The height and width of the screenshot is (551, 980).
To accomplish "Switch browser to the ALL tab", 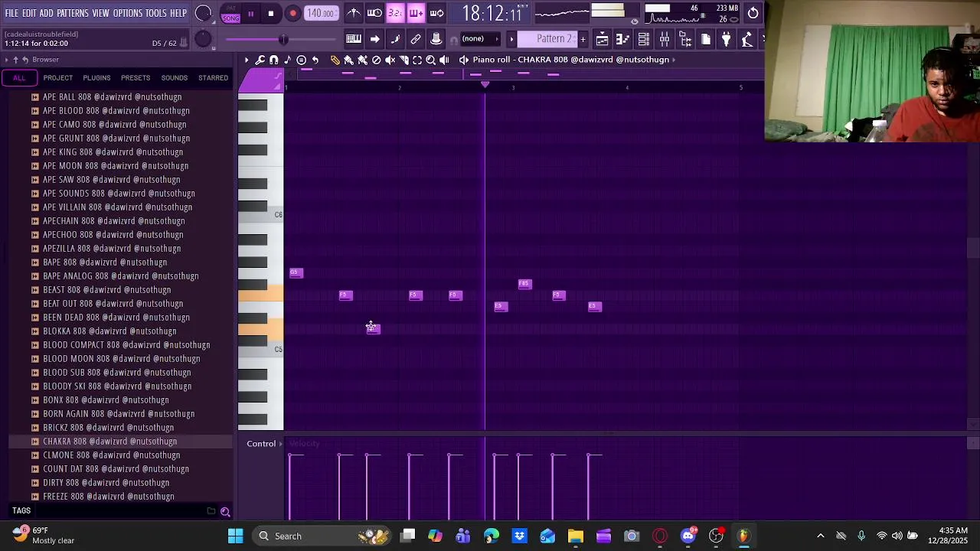I will point(19,78).
